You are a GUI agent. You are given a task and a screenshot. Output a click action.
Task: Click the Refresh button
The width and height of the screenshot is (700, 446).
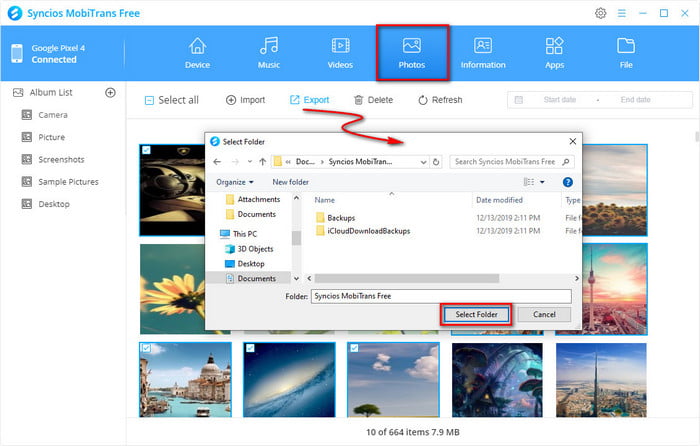440,100
